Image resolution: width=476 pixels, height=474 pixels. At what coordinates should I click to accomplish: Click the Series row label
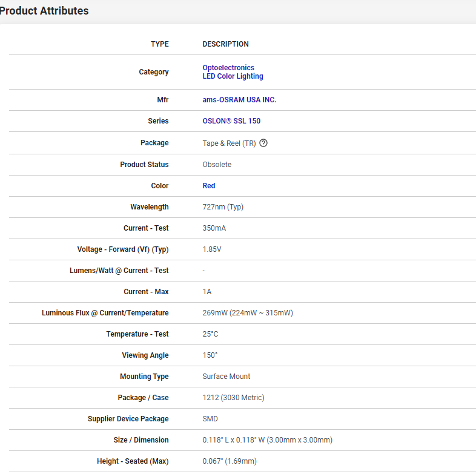(x=158, y=121)
